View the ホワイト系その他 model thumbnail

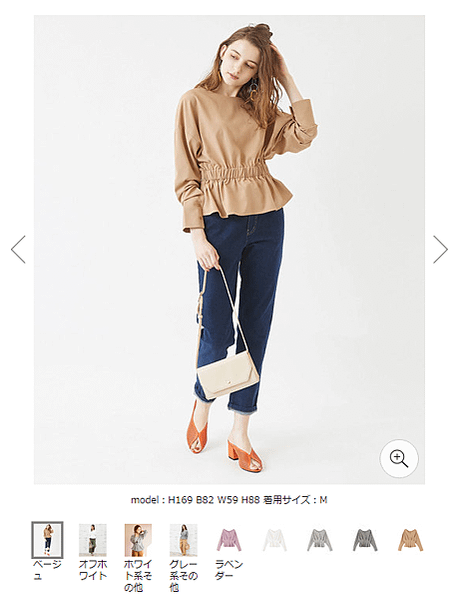click(138, 540)
